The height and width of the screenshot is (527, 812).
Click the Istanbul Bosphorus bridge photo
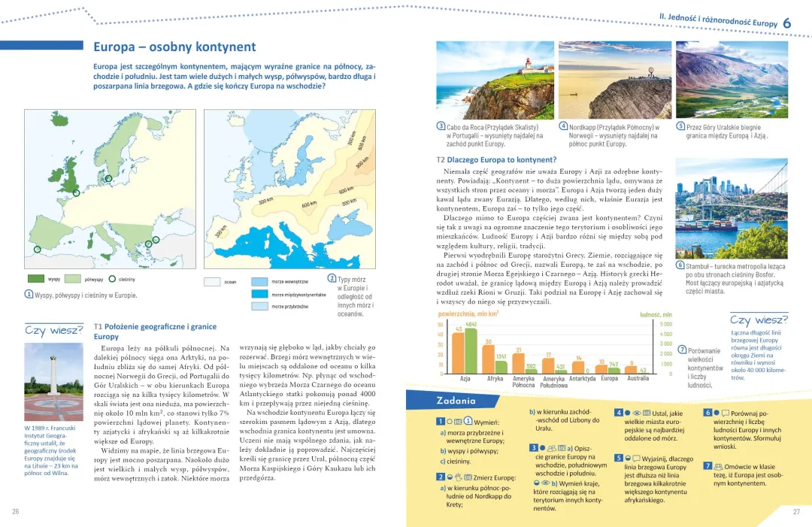pos(731,208)
